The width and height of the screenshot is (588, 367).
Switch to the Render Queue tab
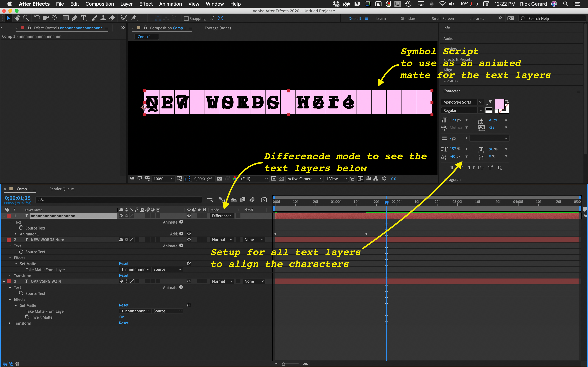click(x=61, y=189)
